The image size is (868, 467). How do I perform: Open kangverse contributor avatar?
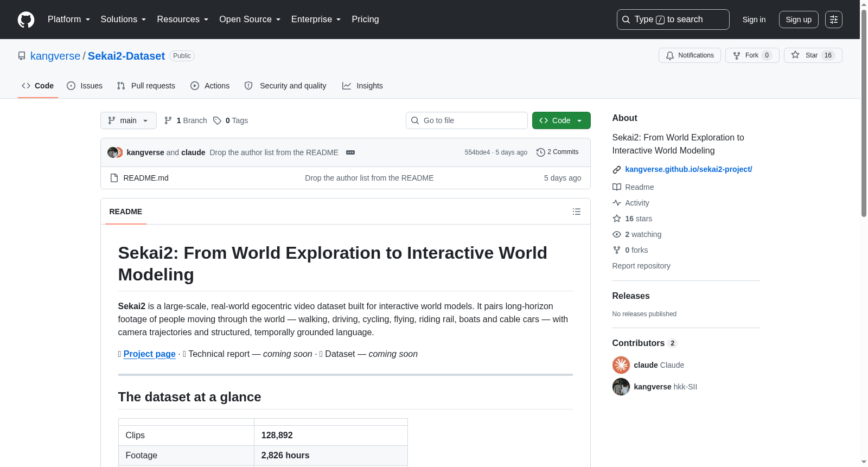(x=621, y=387)
